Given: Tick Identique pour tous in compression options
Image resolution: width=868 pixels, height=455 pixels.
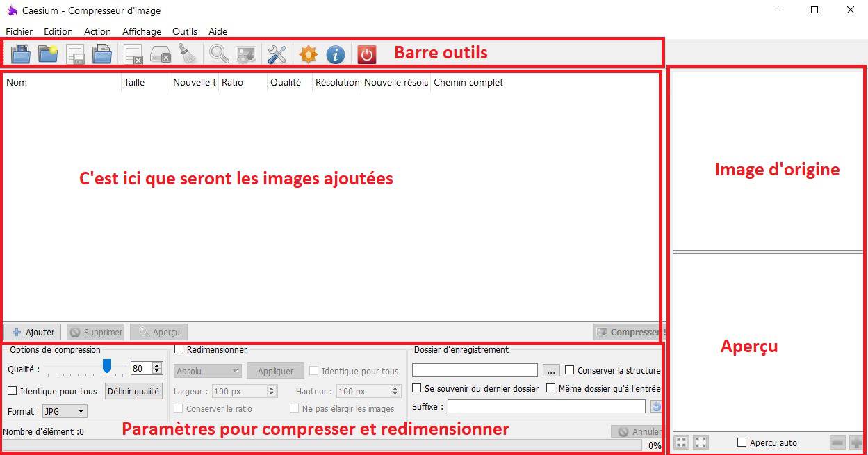Looking at the screenshot, I should [13, 391].
